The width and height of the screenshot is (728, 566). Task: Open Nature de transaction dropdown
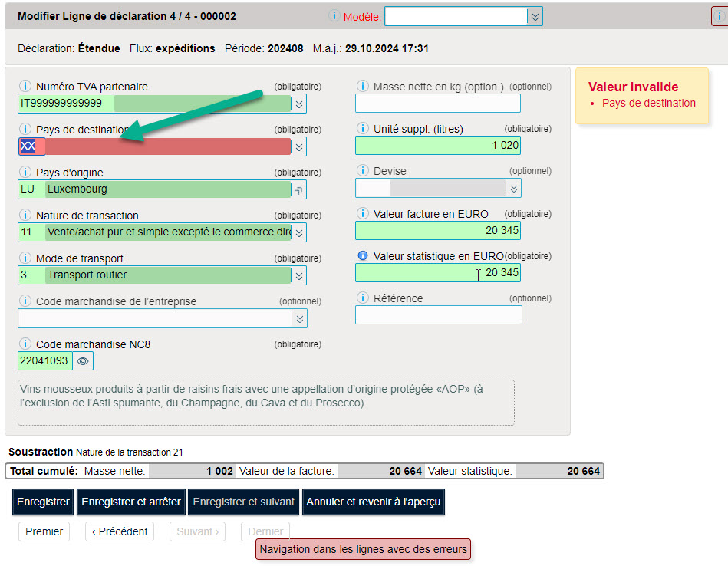[299, 232]
